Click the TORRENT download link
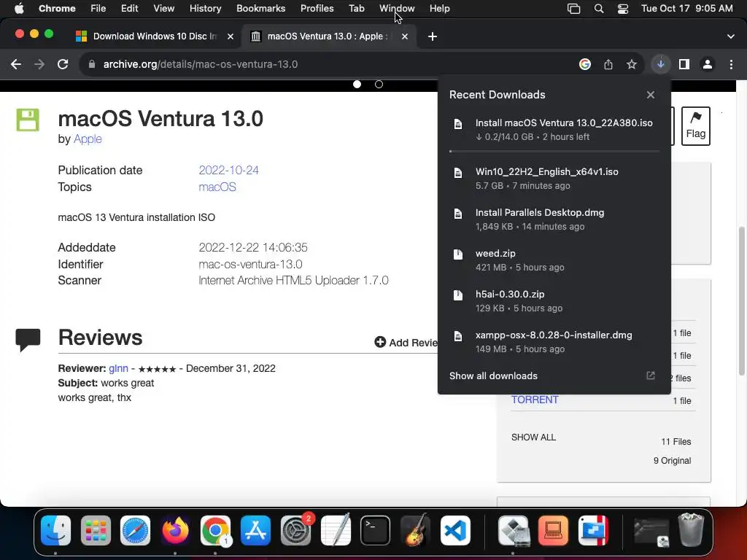747x560 pixels. click(535, 400)
